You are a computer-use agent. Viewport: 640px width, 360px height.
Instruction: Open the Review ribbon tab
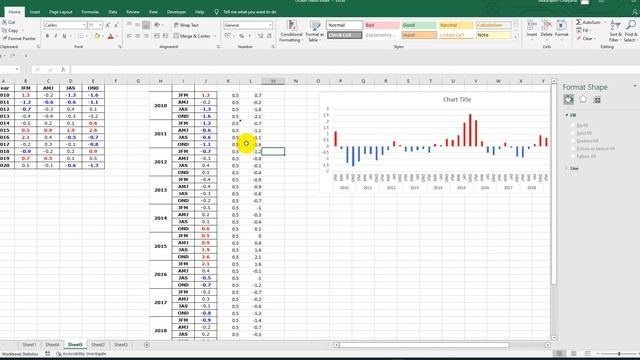click(x=133, y=12)
